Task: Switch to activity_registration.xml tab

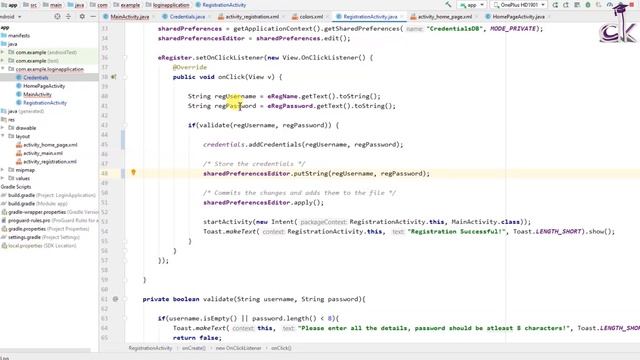Action: click(x=252, y=17)
